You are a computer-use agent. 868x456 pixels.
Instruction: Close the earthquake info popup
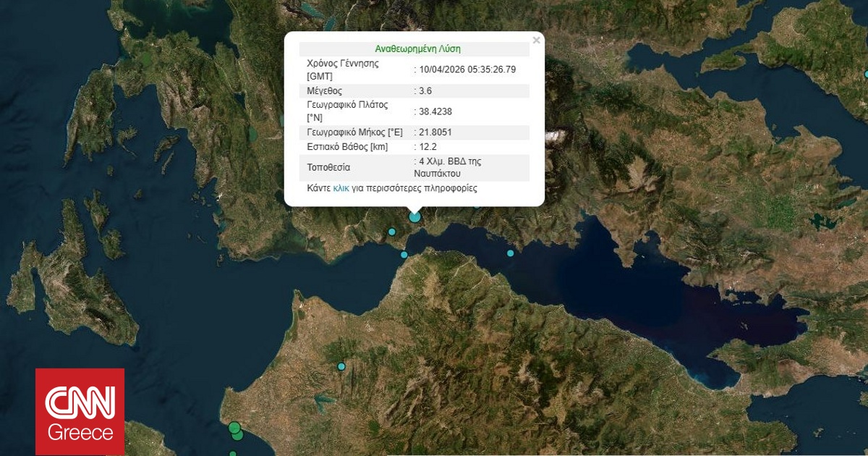click(x=536, y=40)
